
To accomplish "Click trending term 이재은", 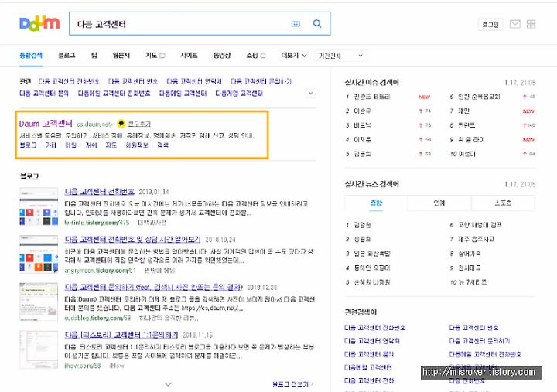I will [x=362, y=139].
